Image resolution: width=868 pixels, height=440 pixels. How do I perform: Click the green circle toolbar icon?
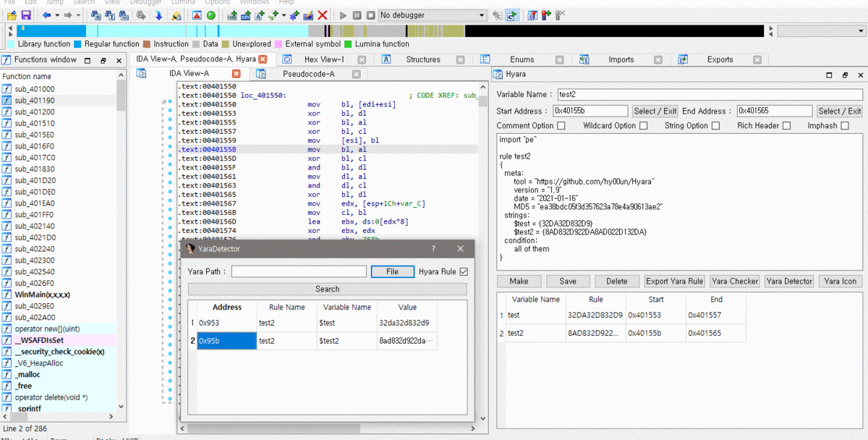pos(210,15)
